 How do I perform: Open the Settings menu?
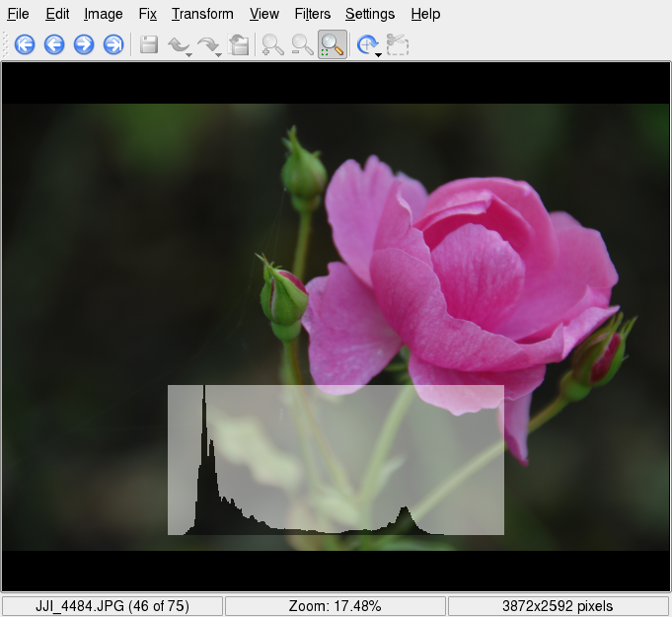(370, 14)
